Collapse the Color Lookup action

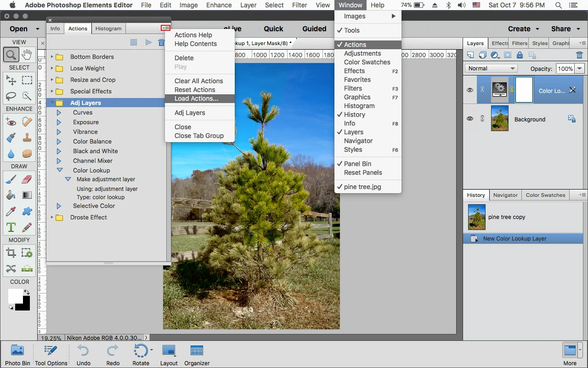pyautogui.click(x=59, y=170)
